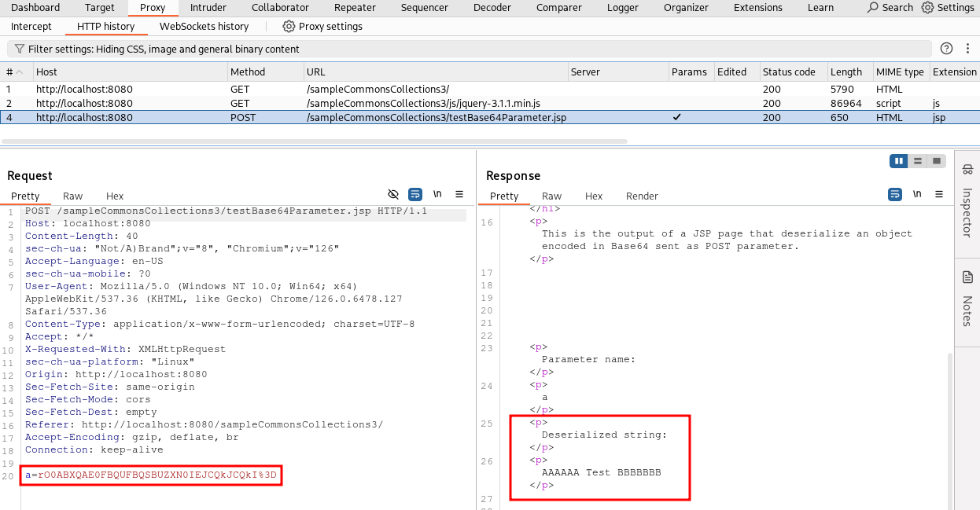Image resolution: width=980 pixels, height=510 pixels.
Task: Switch to top-bottom split layout view
Action: coord(917,161)
